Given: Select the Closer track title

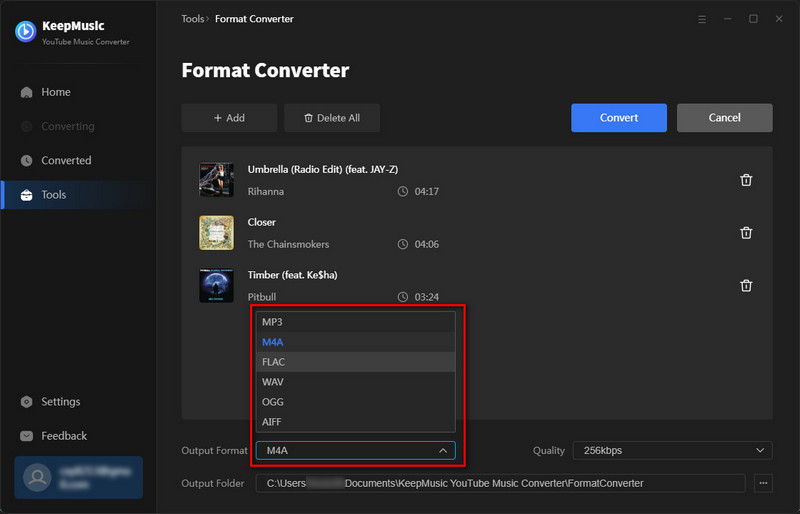Looking at the screenshot, I should tap(261, 222).
